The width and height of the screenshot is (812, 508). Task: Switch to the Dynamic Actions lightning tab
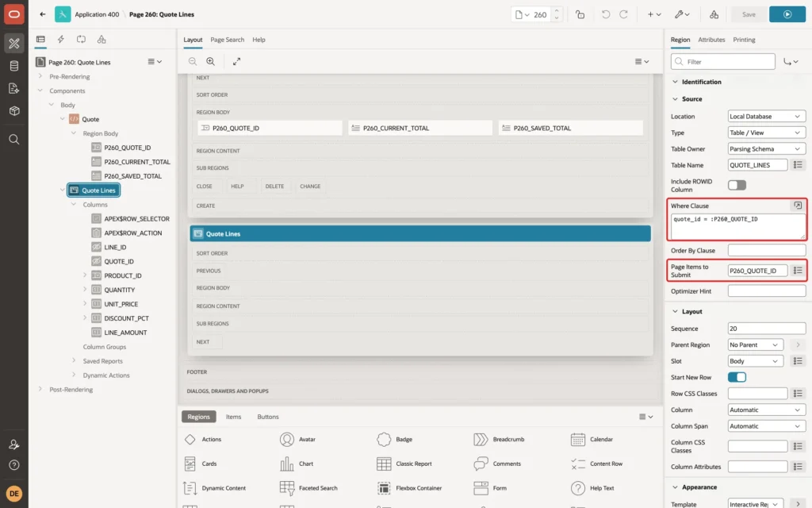click(60, 40)
